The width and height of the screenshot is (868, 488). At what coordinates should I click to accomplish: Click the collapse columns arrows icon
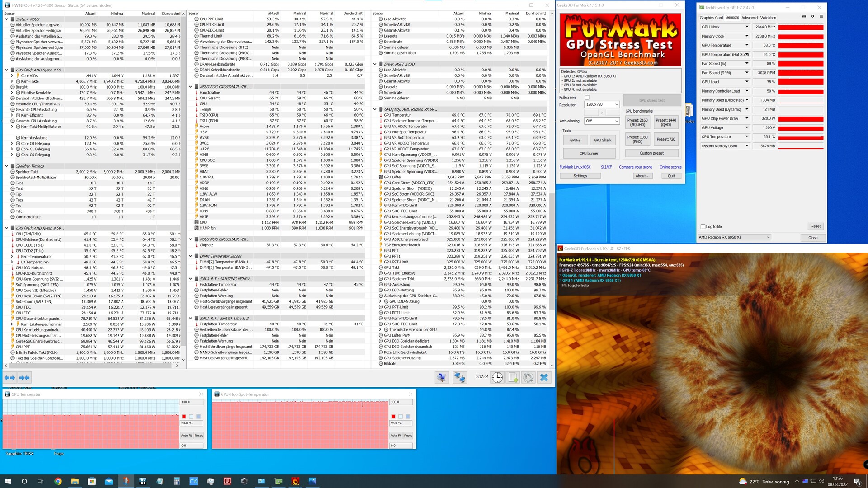pyautogui.click(x=24, y=378)
